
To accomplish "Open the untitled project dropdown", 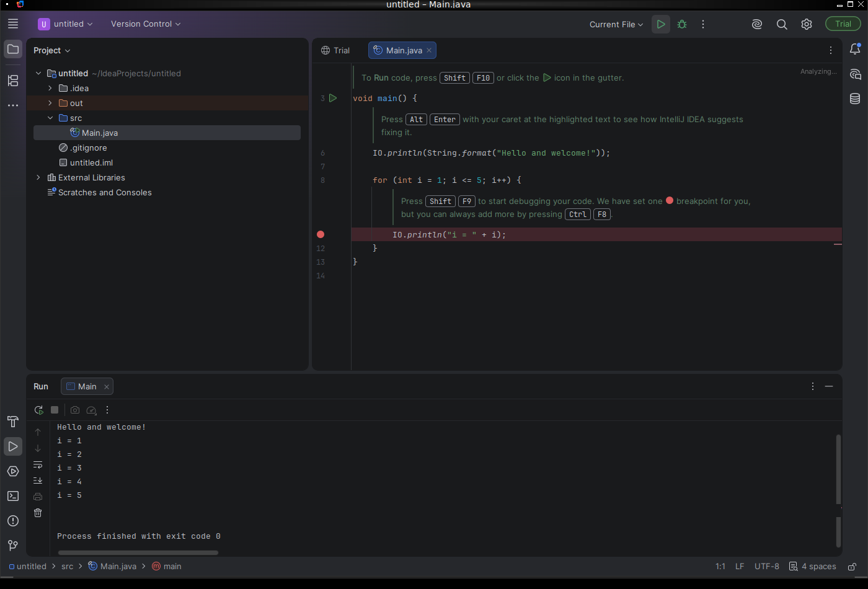I will tap(66, 24).
